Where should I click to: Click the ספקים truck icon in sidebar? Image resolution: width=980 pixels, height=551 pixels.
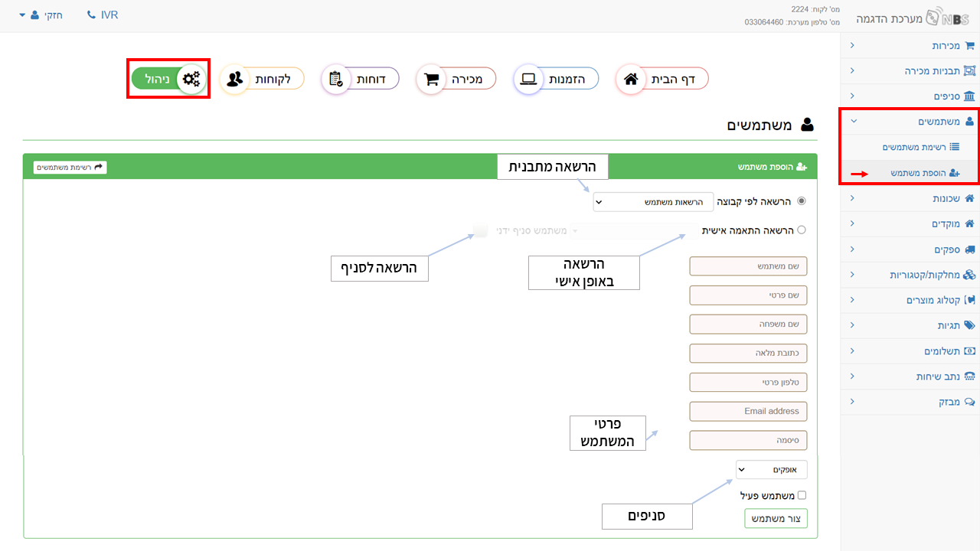coord(969,249)
